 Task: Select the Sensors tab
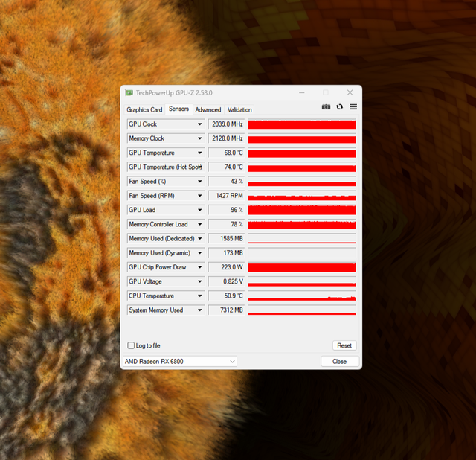pyautogui.click(x=178, y=109)
